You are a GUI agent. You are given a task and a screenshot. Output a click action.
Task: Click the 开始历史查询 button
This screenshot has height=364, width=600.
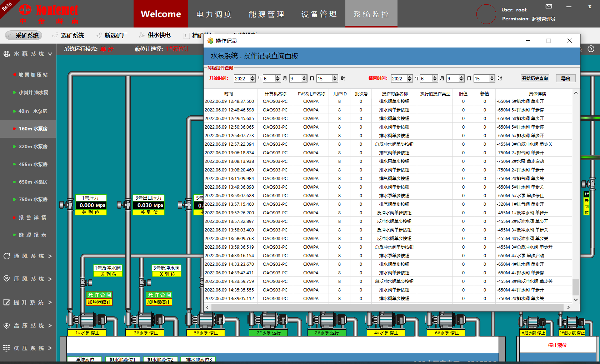535,79
